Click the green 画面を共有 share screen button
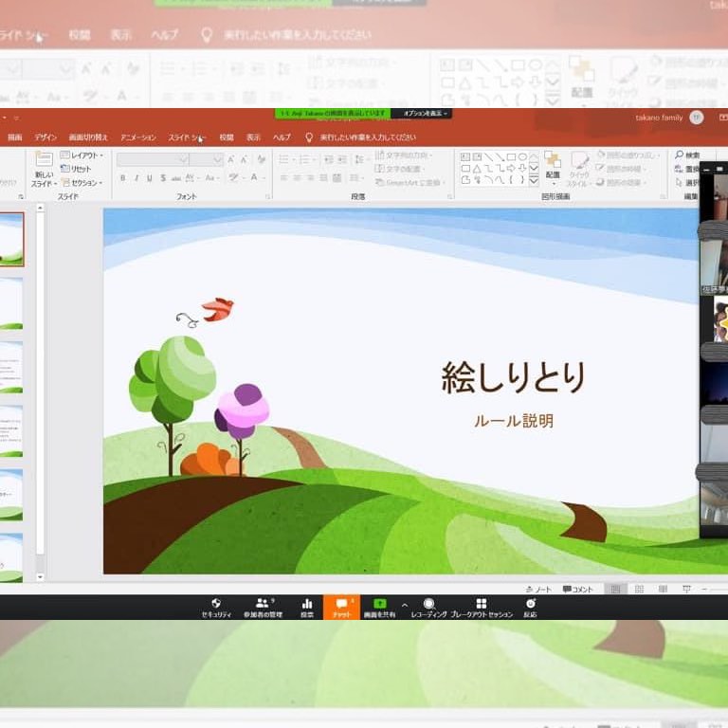 [x=379, y=608]
